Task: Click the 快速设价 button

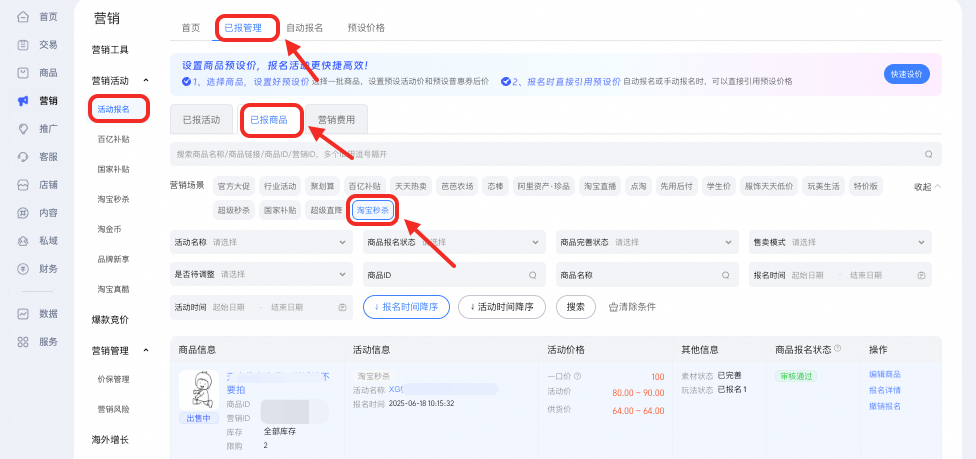Action: tap(906, 74)
